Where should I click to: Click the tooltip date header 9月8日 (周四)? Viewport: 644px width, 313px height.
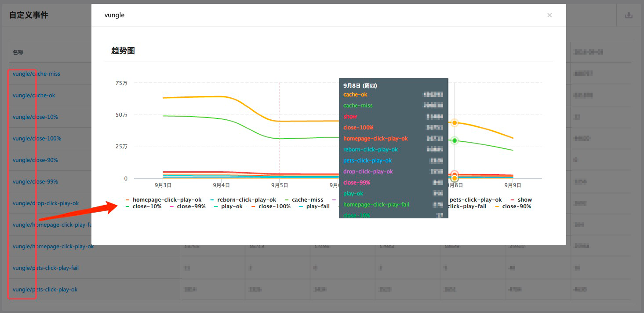pyautogui.click(x=360, y=86)
